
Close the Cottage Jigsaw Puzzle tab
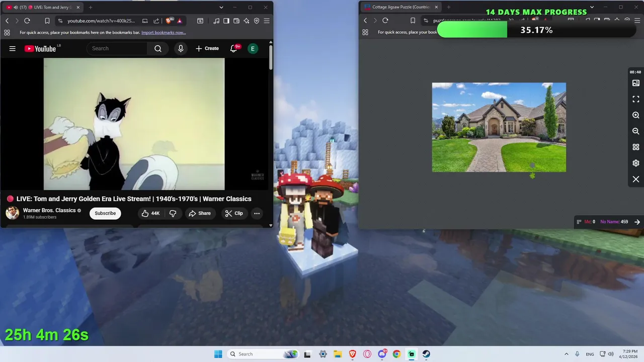coord(436,8)
